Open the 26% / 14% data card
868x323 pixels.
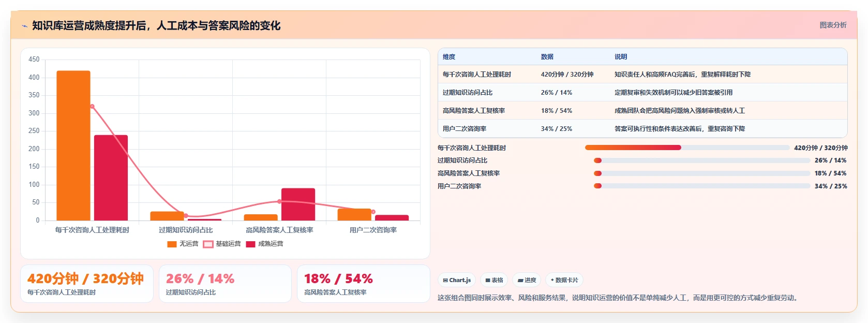pos(225,284)
